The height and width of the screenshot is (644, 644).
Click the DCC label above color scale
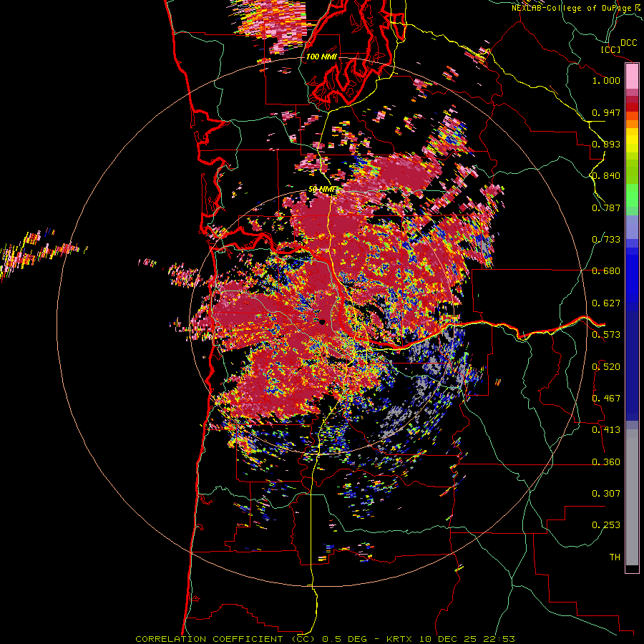[628, 43]
